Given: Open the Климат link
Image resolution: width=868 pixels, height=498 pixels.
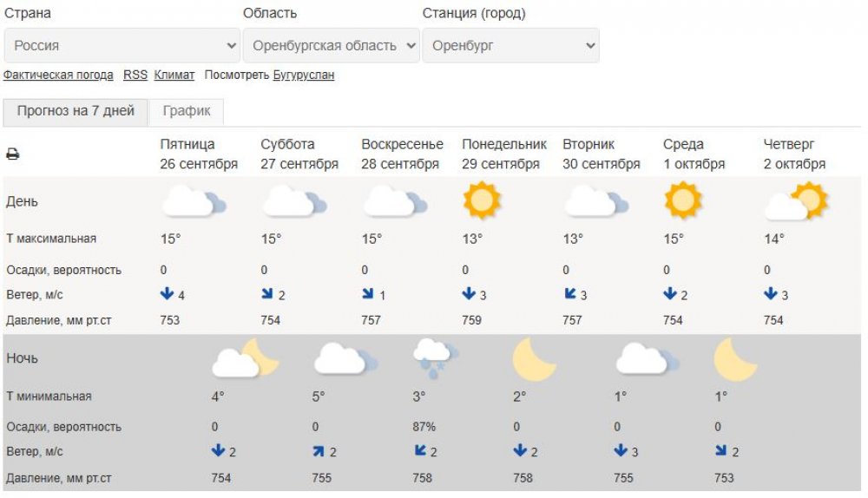Looking at the screenshot, I should (174, 75).
